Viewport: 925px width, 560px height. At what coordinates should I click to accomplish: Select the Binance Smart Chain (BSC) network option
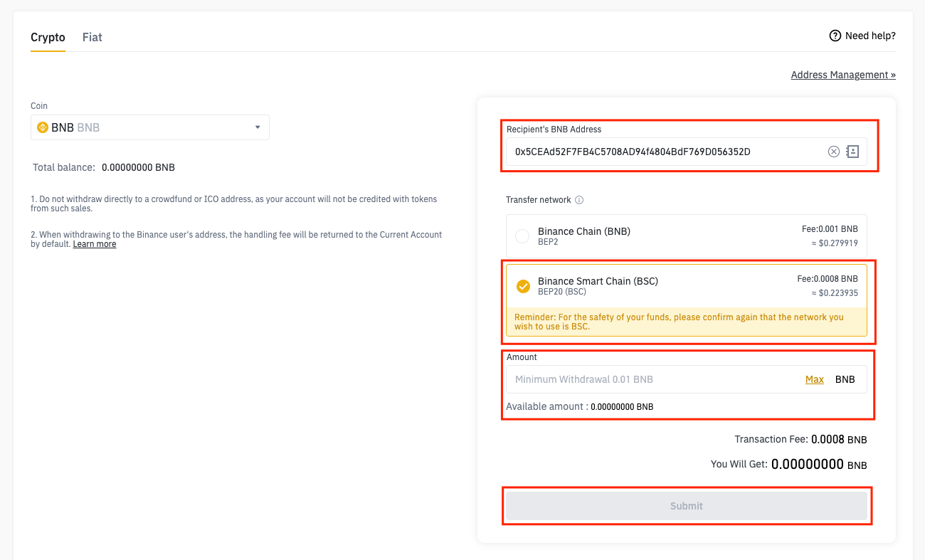(x=687, y=286)
